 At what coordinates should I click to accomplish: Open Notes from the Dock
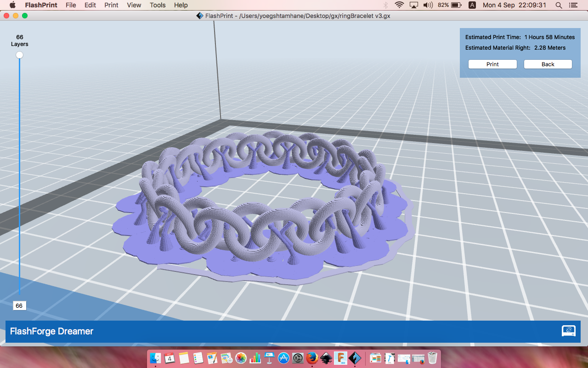point(184,357)
